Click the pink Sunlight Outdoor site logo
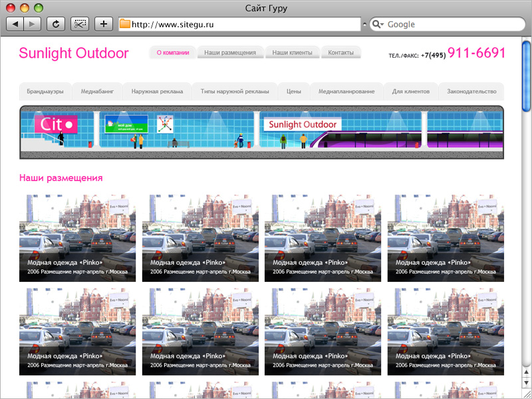The image size is (532, 399). pos(74,53)
